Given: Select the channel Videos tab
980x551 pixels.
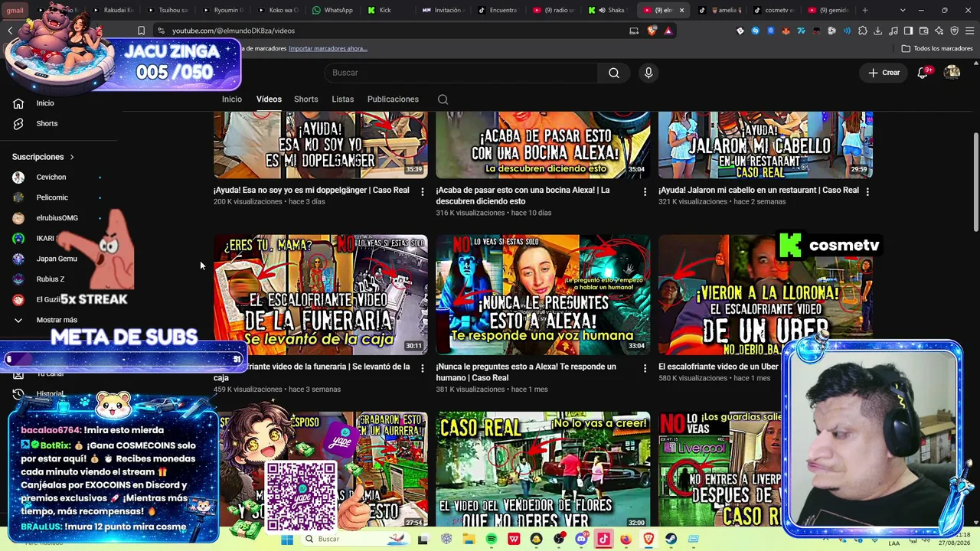Looking at the screenshot, I should [269, 99].
